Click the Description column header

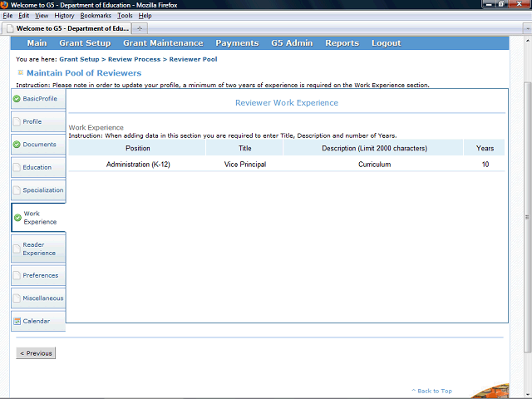coord(374,148)
